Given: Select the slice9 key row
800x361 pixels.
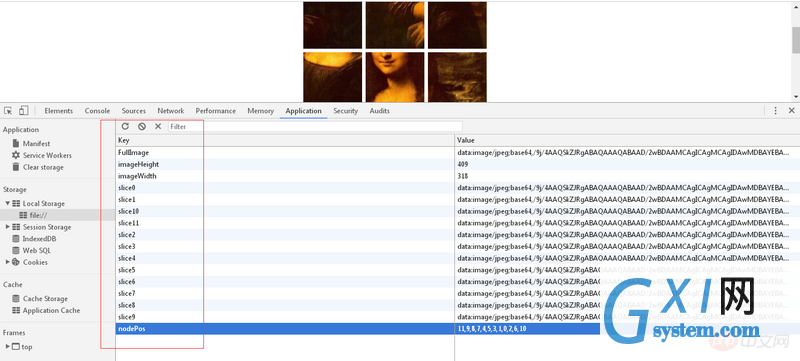Looking at the screenshot, I should point(285,317).
